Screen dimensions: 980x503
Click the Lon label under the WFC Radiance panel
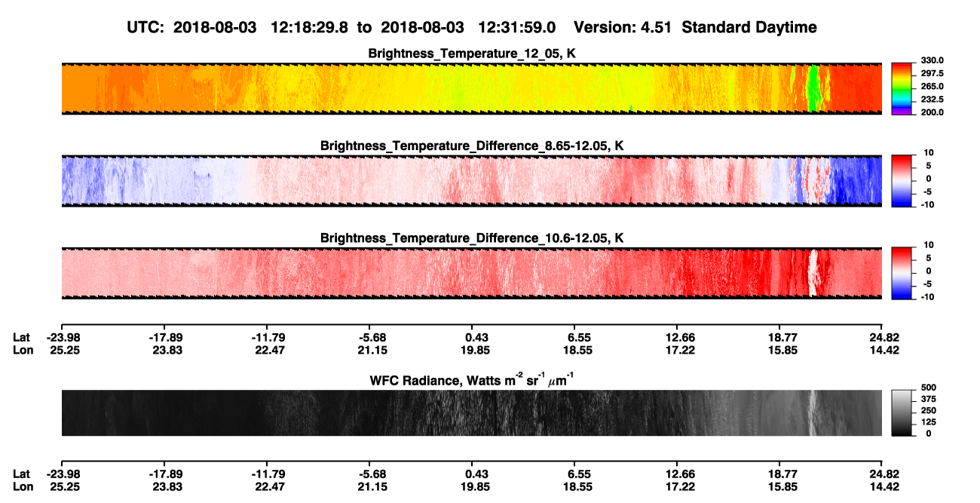[23, 487]
